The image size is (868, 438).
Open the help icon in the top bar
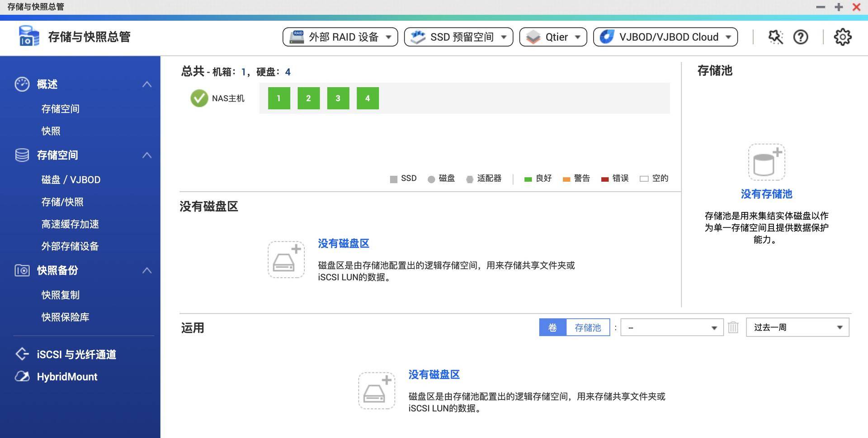tap(801, 37)
